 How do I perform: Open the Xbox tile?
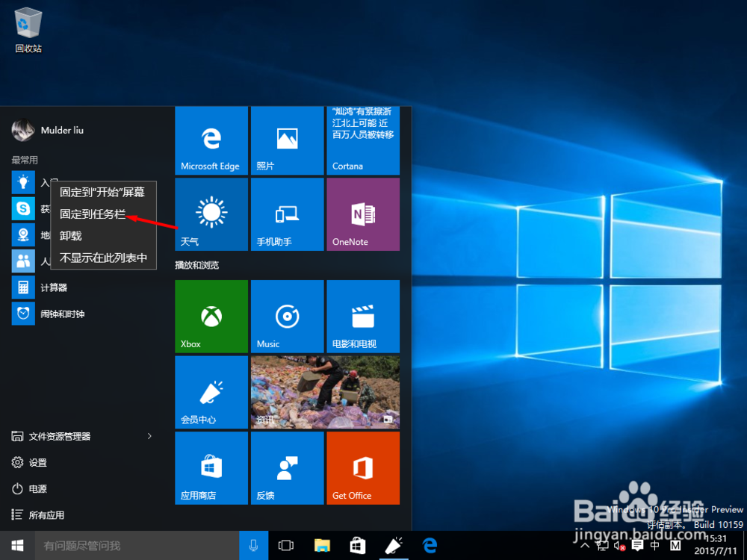pos(211,316)
